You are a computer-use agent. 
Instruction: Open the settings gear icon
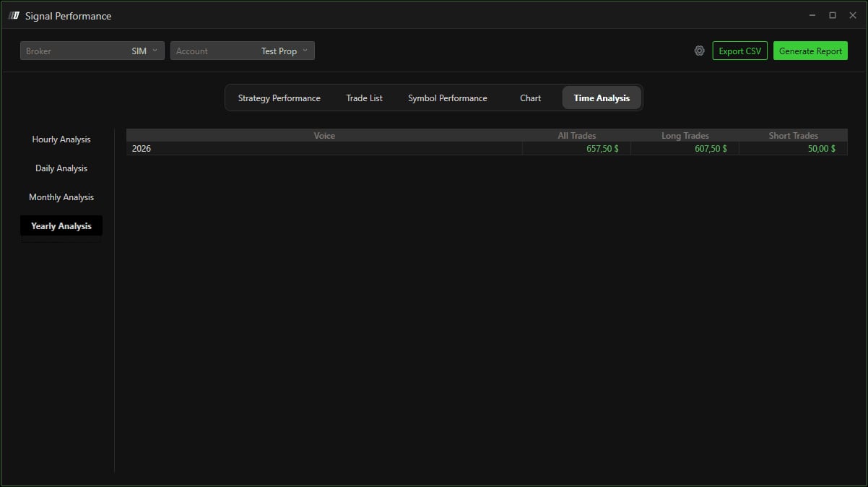(699, 51)
